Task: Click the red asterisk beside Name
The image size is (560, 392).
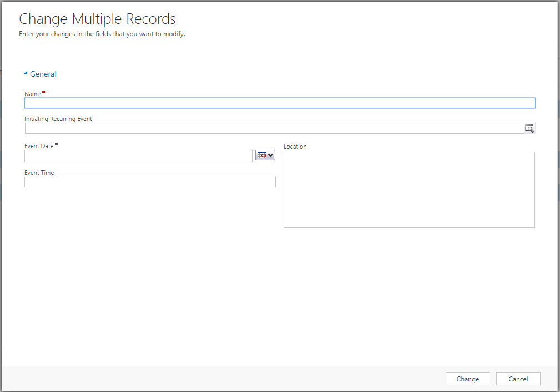Action: [x=44, y=93]
